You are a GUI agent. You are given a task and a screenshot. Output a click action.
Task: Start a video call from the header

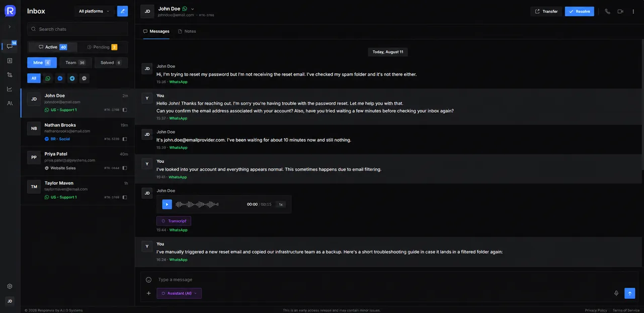620,11
